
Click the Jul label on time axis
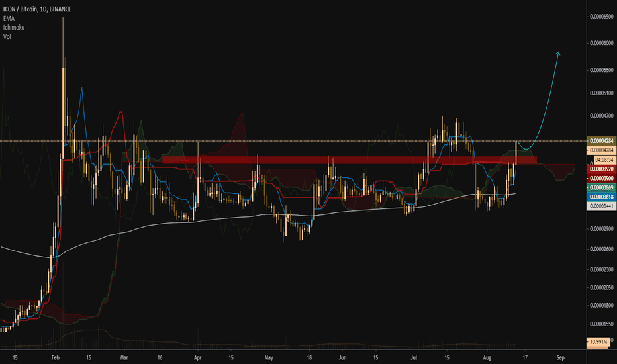coord(414,357)
